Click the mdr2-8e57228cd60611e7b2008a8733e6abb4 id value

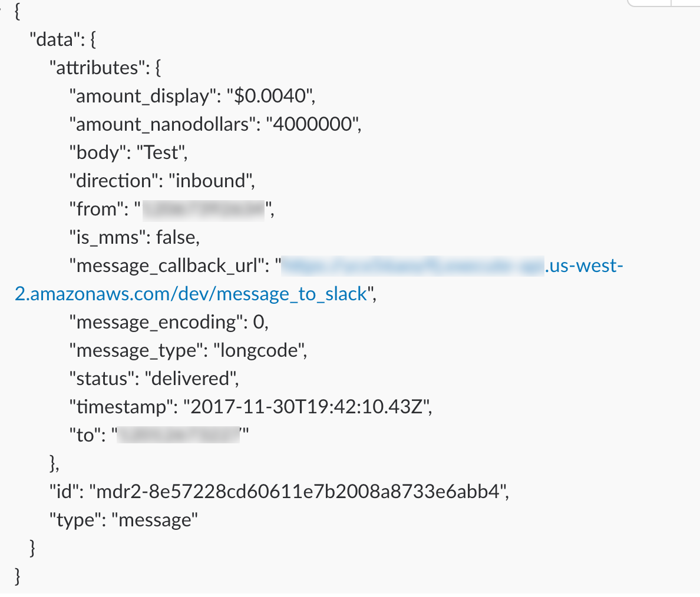coord(298,492)
